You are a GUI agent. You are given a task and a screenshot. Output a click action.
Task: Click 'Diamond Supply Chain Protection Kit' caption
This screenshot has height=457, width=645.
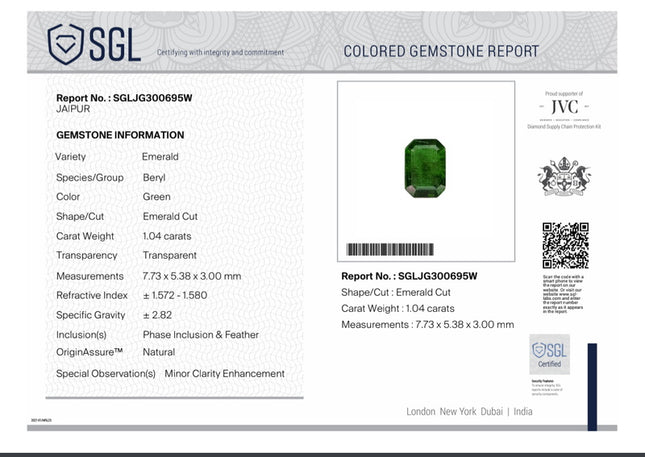[x=564, y=127]
